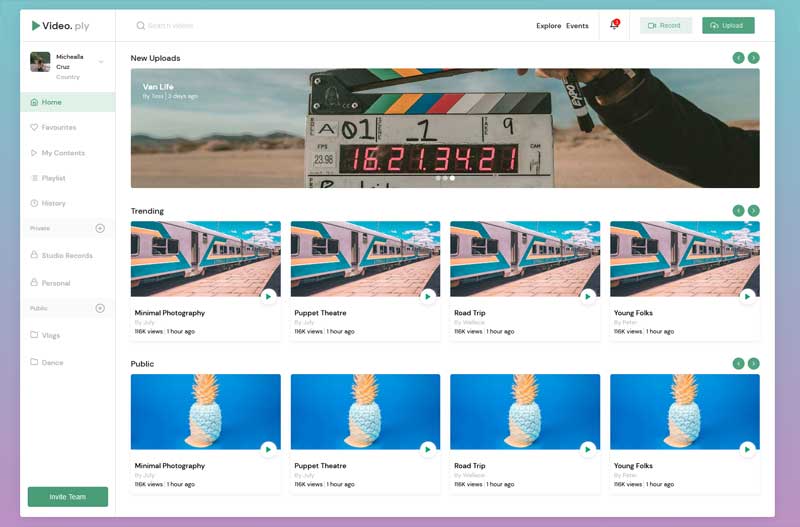Open the Events page

pos(577,26)
